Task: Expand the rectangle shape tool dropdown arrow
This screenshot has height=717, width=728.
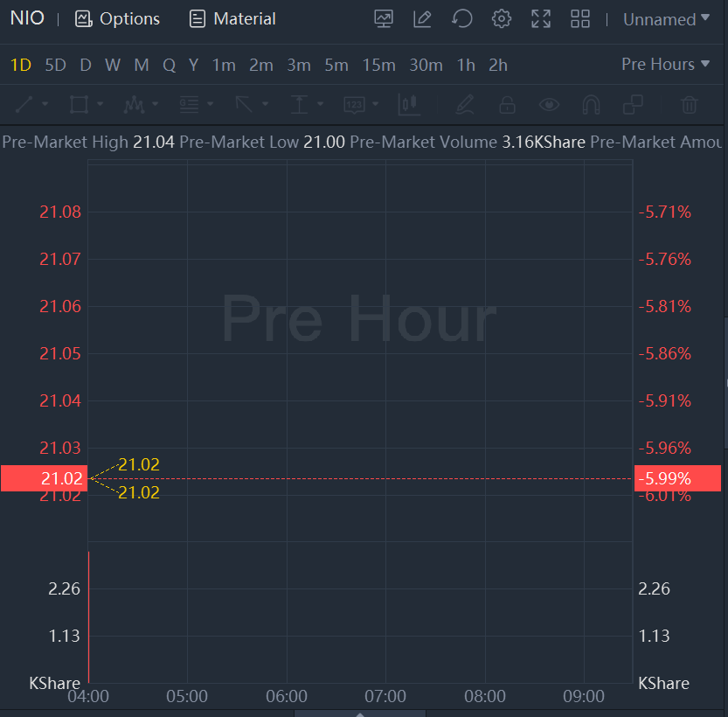Action: pos(101,105)
